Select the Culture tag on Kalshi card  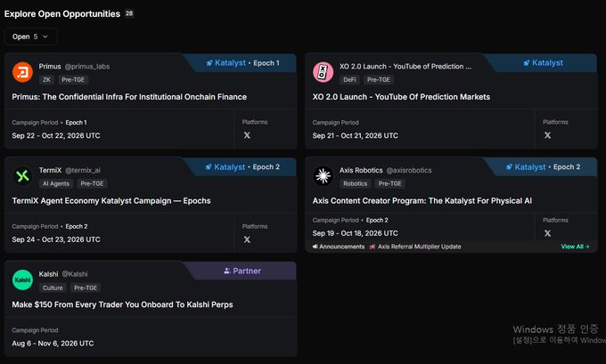[x=53, y=288]
